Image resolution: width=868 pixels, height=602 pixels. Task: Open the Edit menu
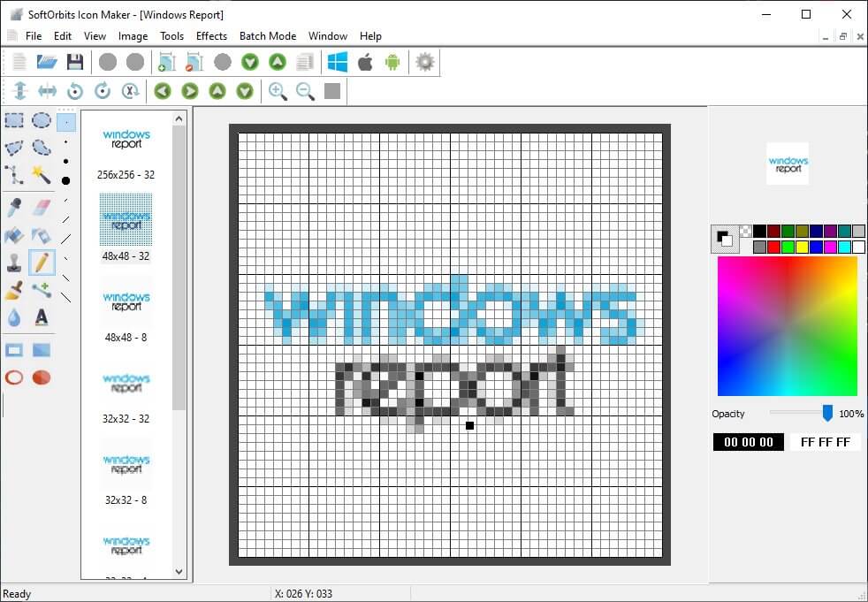click(63, 36)
